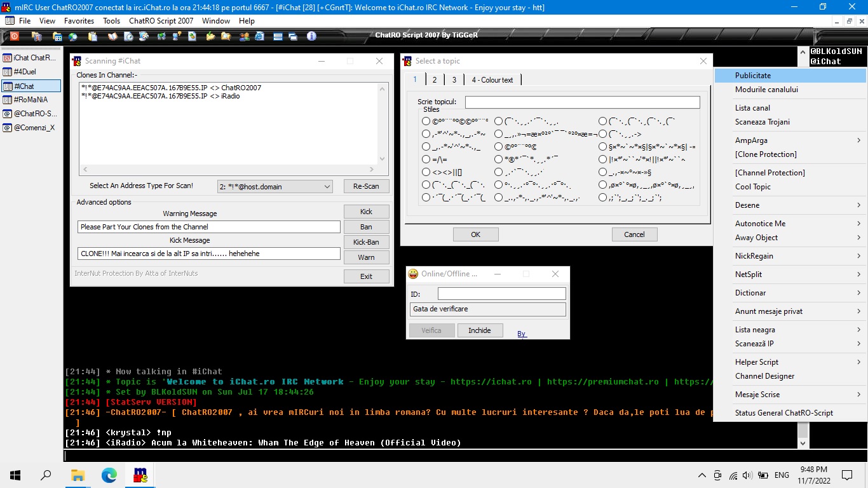Image resolution: width=868 pixels, height=488 pixels.
Task: Open the @Comenzi_X window from switchbar
Action: pyautogui.click(x=31, y=128)
